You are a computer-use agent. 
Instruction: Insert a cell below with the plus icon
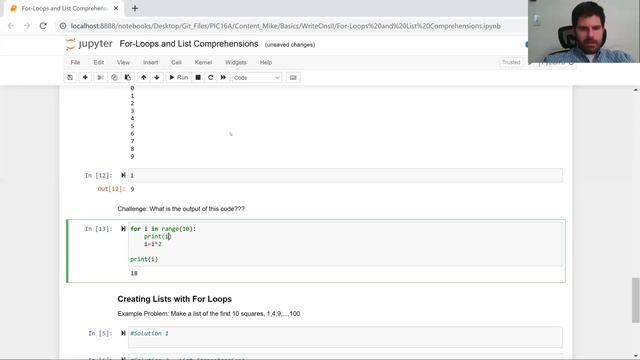tap(85, 78)
